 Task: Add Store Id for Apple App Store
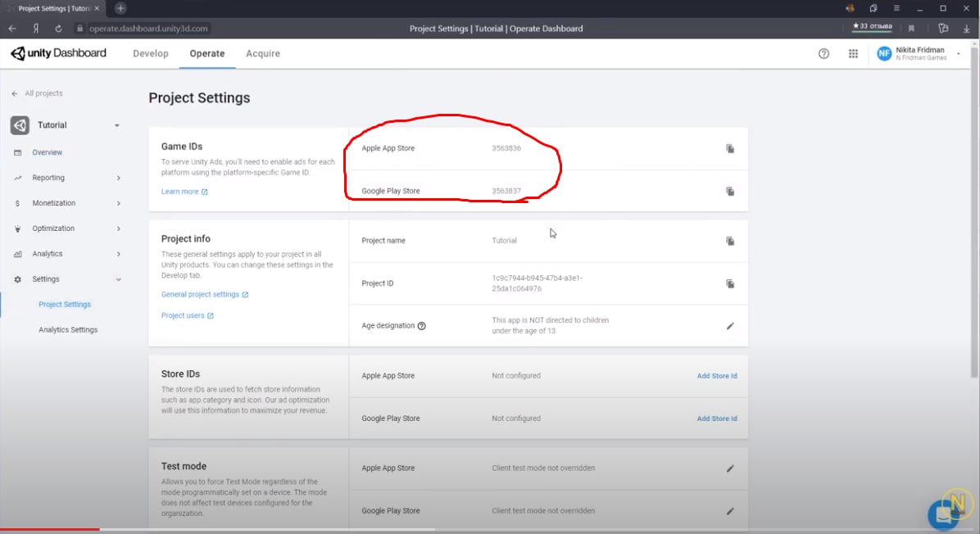click(717, 376)
